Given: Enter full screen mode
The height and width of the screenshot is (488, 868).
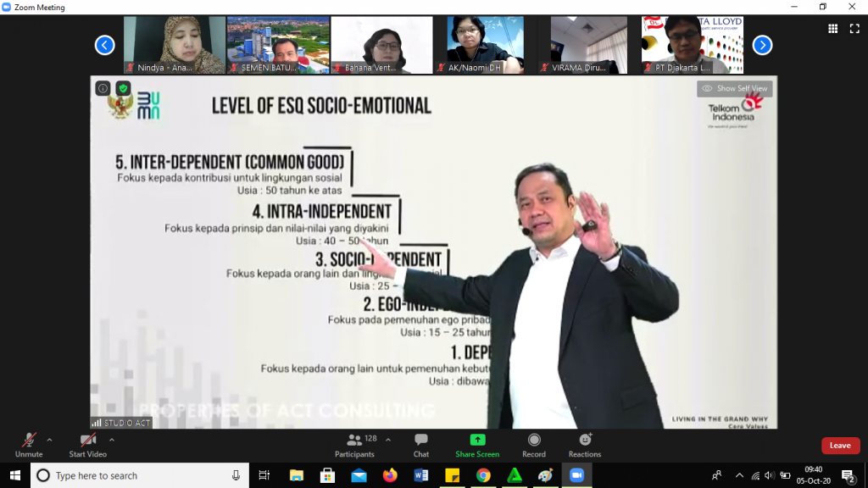Looking at the screenshot, I should 854,28.
